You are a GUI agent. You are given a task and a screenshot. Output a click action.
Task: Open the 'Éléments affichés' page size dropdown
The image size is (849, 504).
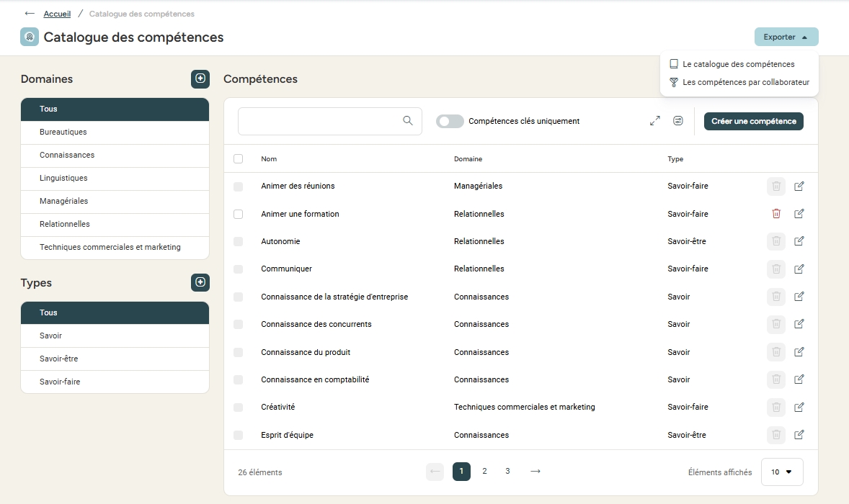click(782, 472)
